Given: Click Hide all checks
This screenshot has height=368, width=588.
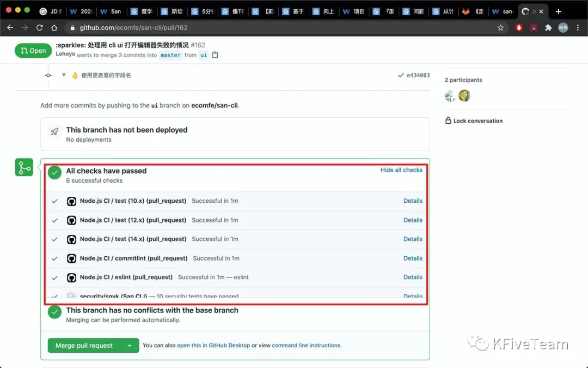Looking at the screenshot, I should tap(401, 170).
